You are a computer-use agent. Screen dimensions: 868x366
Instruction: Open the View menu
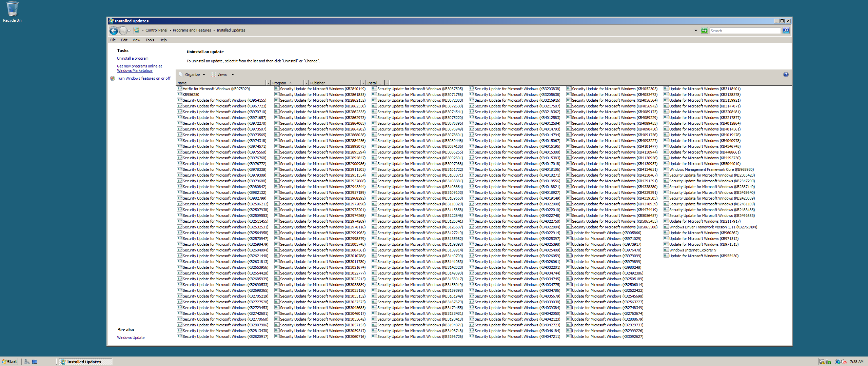coord(136,40)
